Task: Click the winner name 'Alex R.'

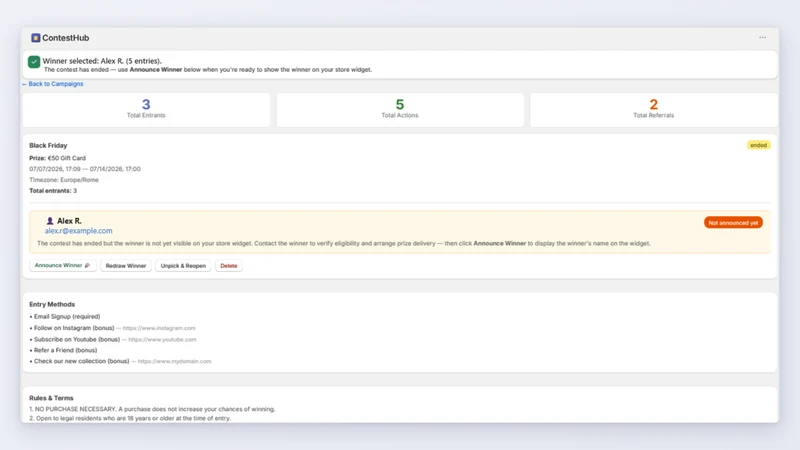Action: pos(69,221)
